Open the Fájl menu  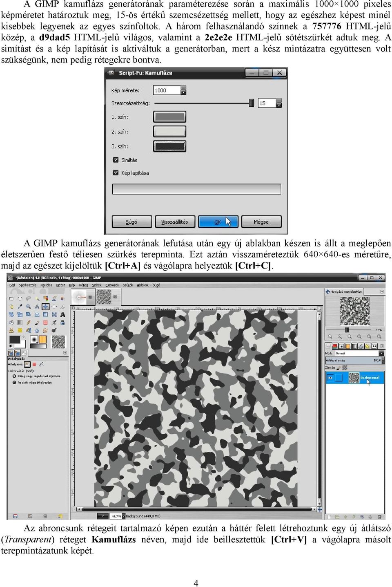click(x=12, y=285)
